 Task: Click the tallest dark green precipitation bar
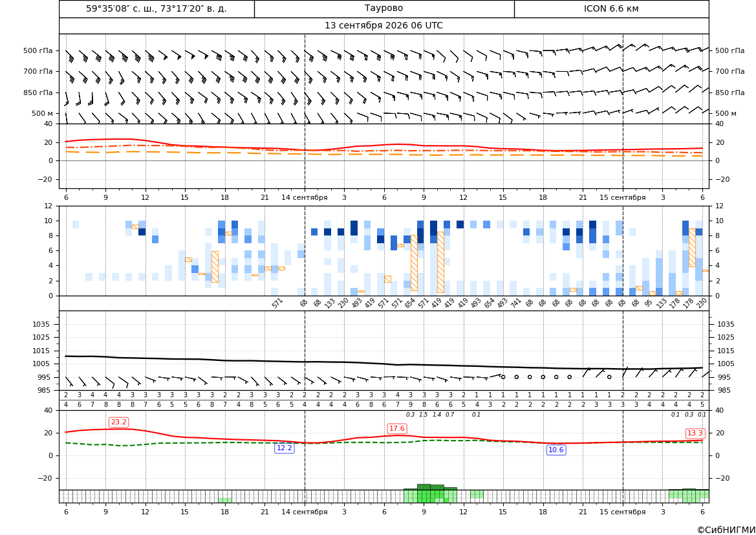click(x=424, y=494)
